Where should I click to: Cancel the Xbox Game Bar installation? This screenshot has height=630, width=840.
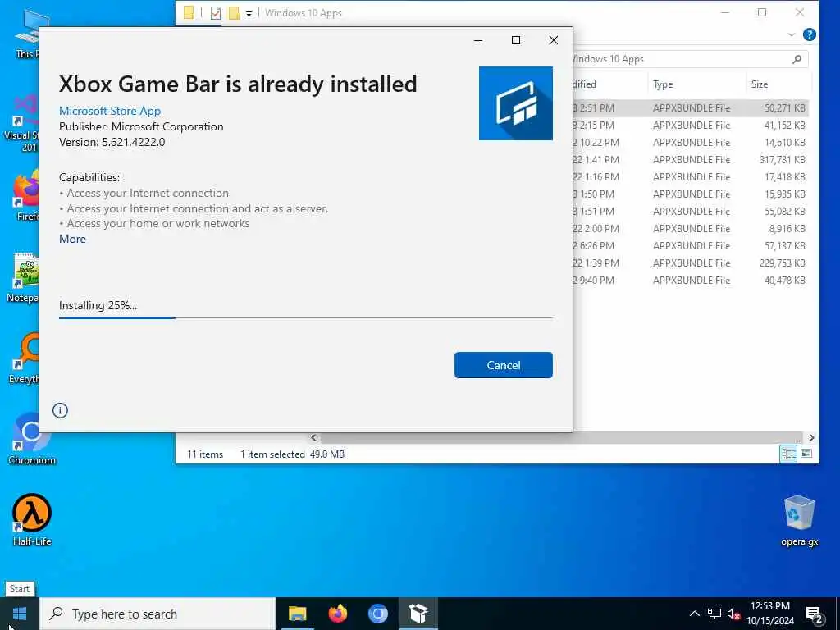coord(503,365)
